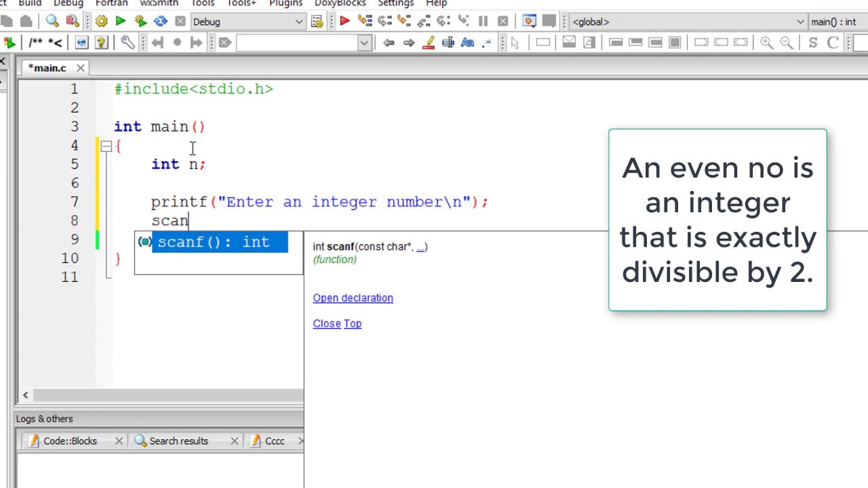Click the Close link in tooltip
The height and width of the screenshot is (488, 868).
point(327,323)
